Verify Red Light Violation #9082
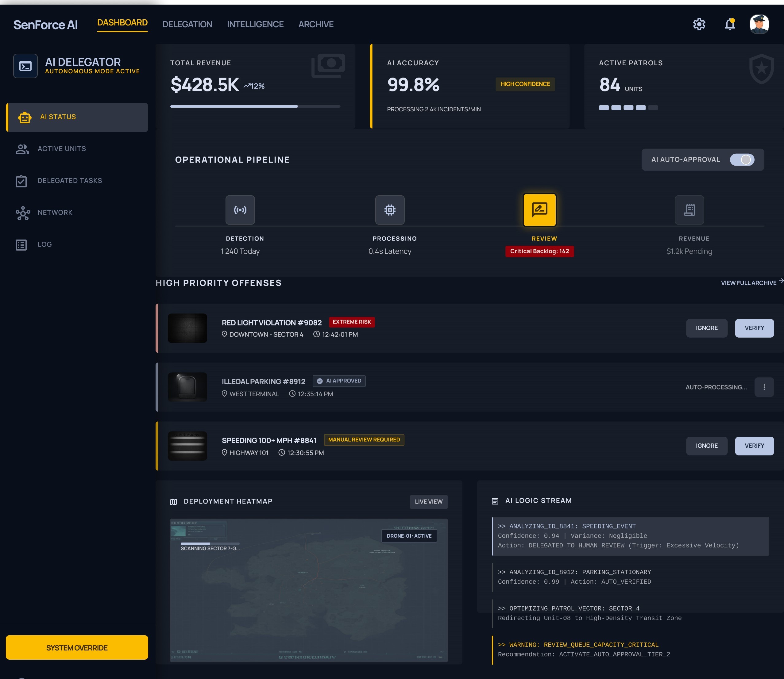 point(754,328)
